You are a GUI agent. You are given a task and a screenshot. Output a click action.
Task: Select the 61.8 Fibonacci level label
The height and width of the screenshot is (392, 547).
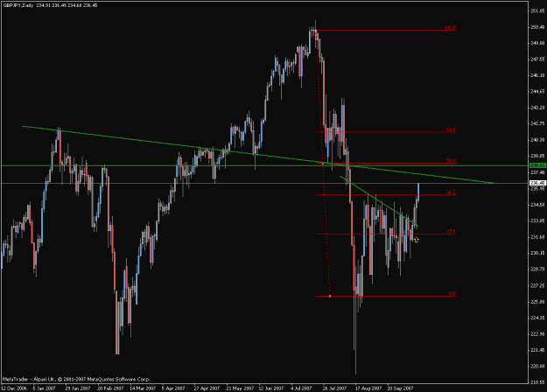[x=451, y=129]
